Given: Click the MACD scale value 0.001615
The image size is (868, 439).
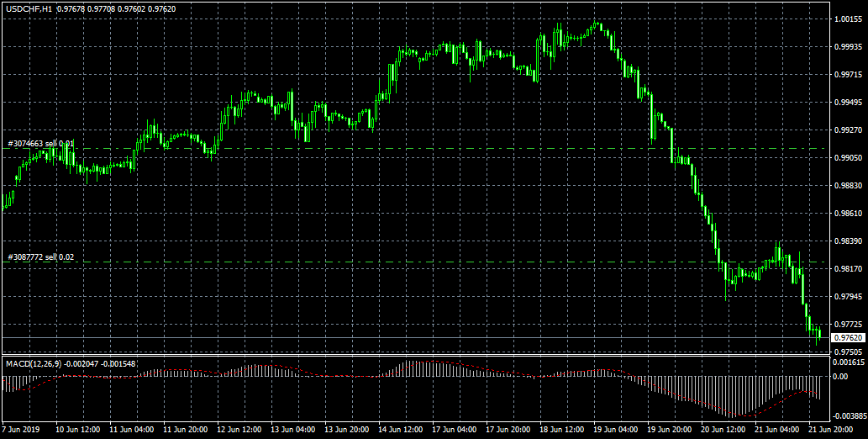Looking at the screenshot, I should (x=845, y=361).
